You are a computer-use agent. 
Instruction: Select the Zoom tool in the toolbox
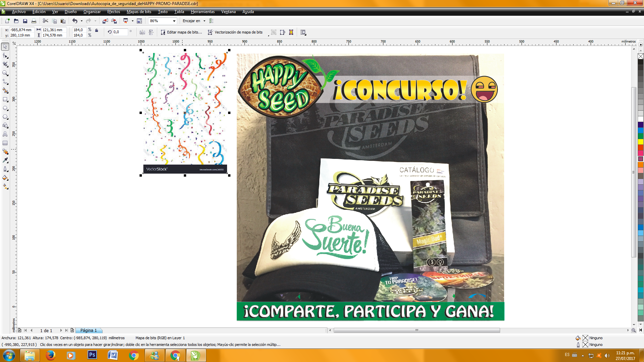click(x=5, y=73)
